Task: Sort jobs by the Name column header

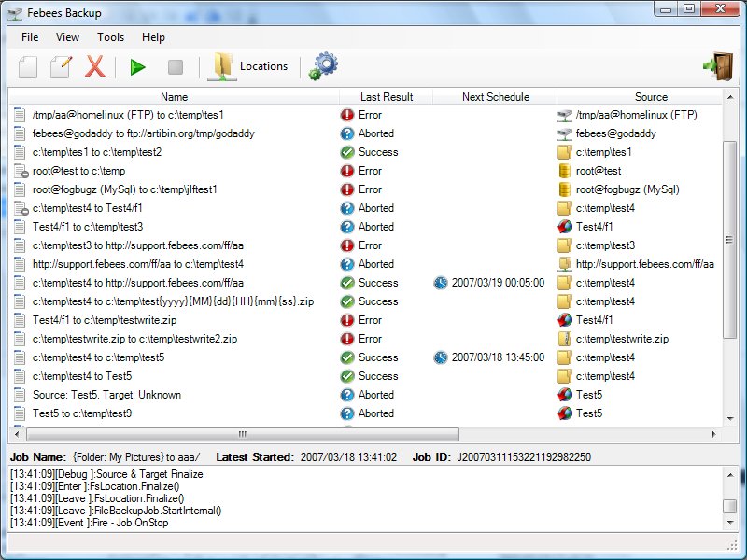Action: point(174,97)
